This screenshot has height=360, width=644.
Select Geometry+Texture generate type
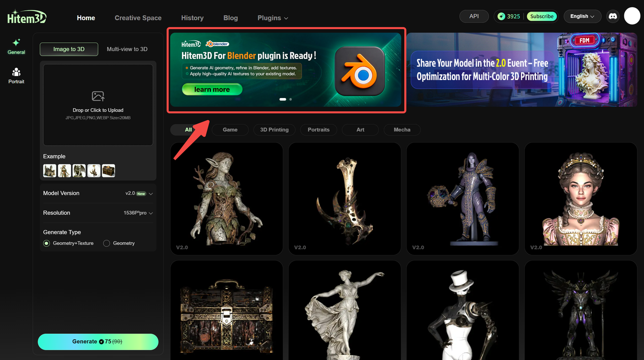tap(47, 243)
